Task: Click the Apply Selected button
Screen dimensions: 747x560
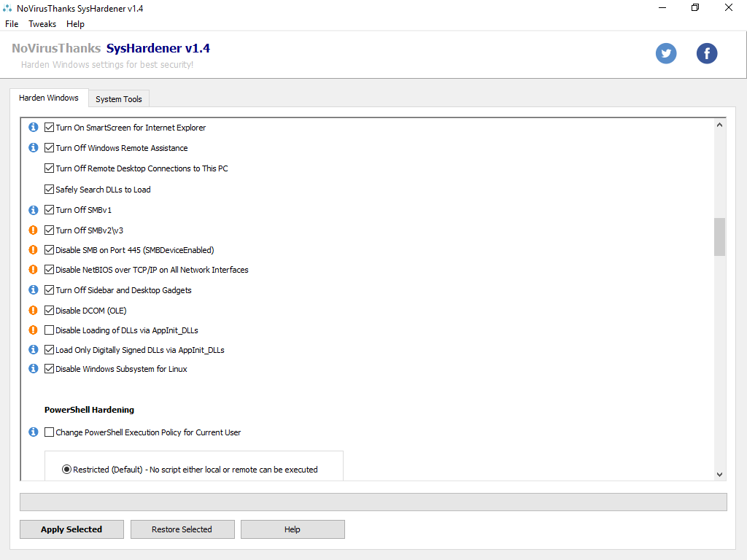Action: coord(71,529)
